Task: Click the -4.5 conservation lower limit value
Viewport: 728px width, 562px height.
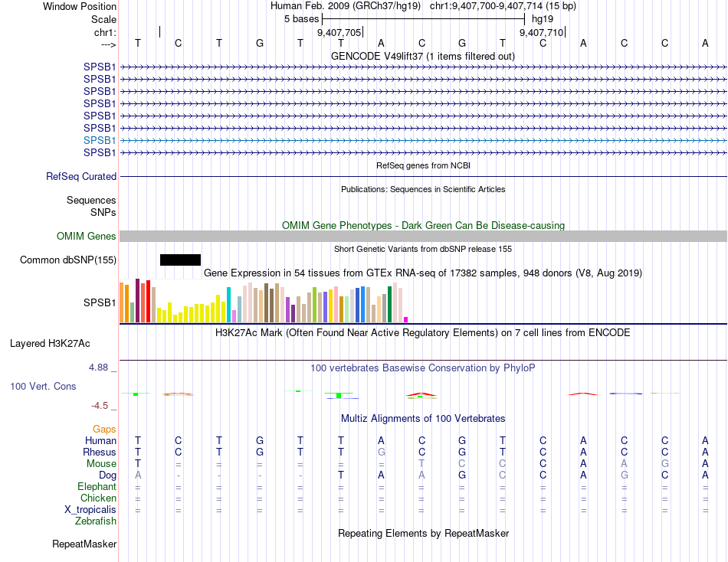Action: [100, 406]
